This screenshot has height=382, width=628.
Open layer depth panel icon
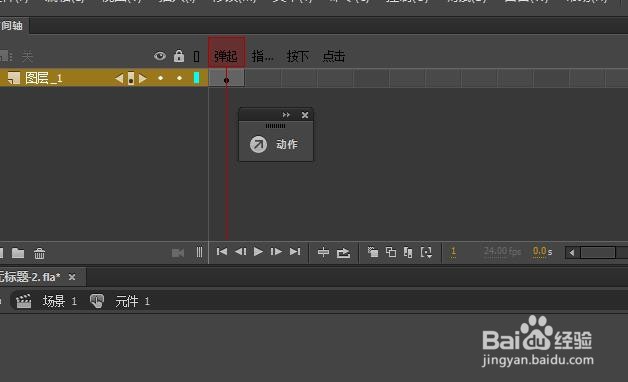click(199, 252)
